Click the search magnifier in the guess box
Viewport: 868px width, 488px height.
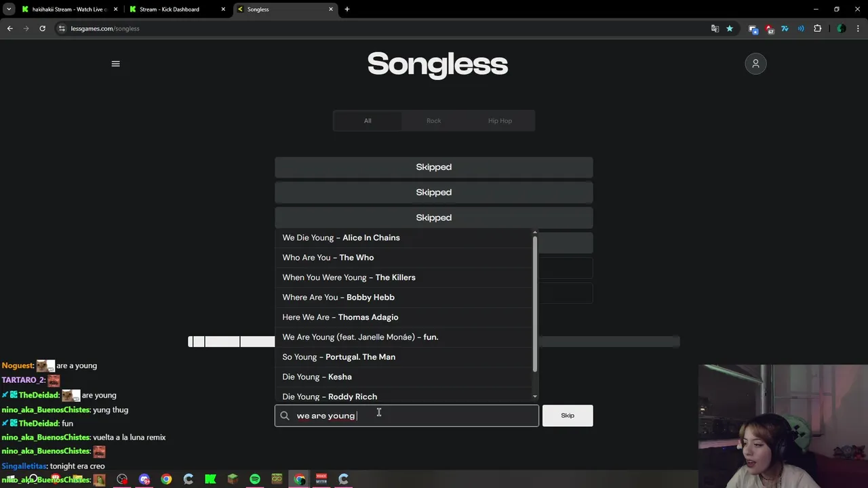point(285,415)
